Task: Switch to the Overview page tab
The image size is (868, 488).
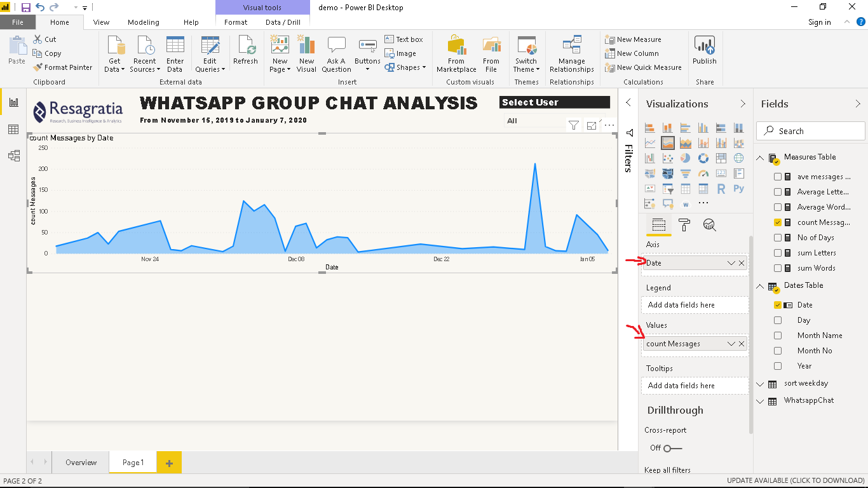Action: pos(80,463)
